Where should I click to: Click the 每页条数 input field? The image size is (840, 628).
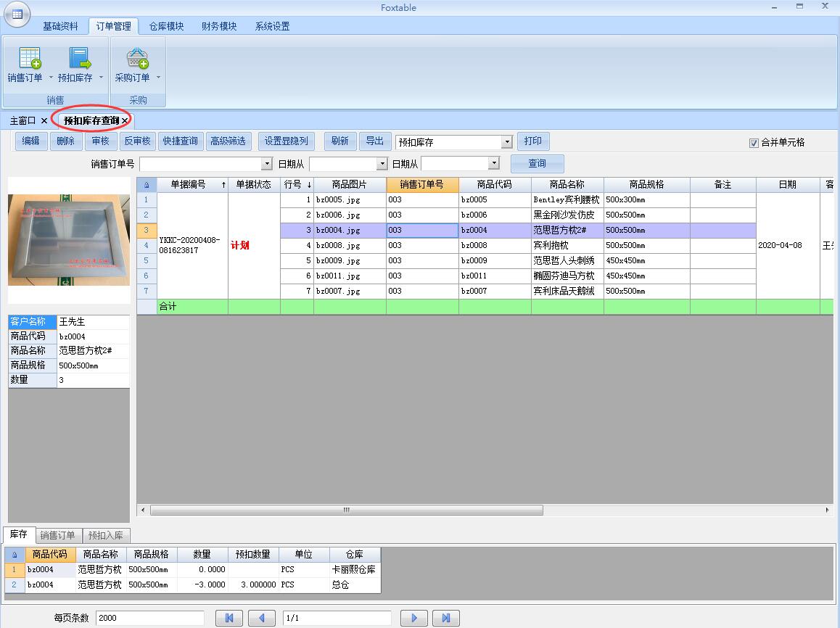coord(149,618)
